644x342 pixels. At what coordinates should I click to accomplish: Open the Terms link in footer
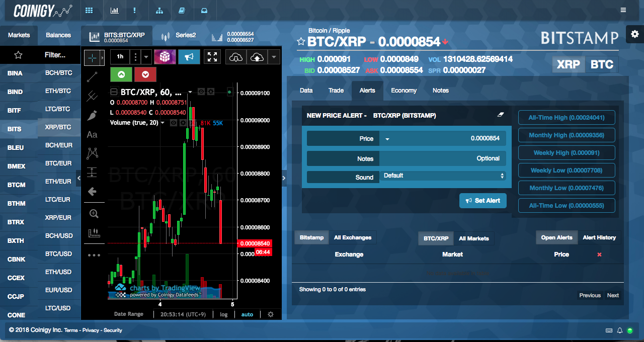[x=71, y=330]
